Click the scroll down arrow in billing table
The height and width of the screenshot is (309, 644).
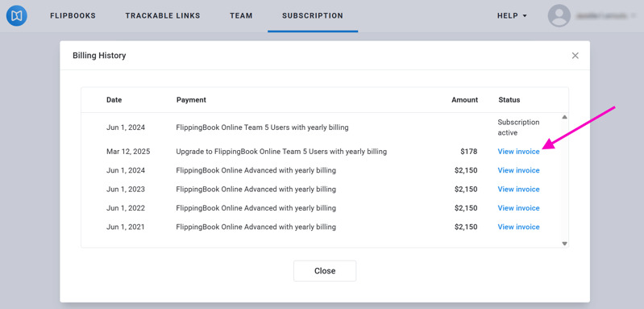click(564, 244)
